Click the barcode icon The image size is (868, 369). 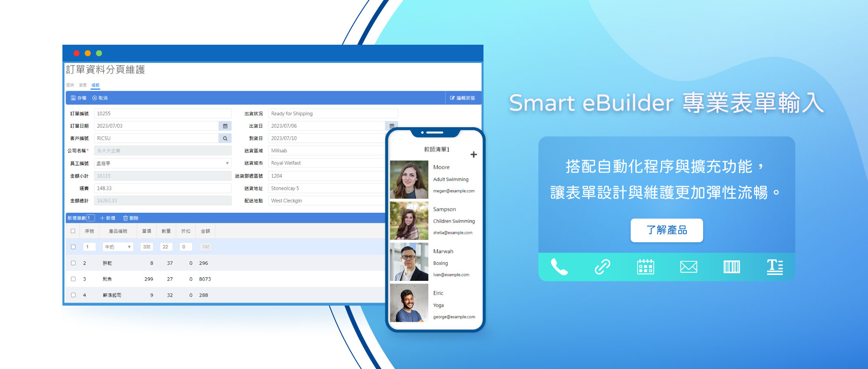(731, 267)
